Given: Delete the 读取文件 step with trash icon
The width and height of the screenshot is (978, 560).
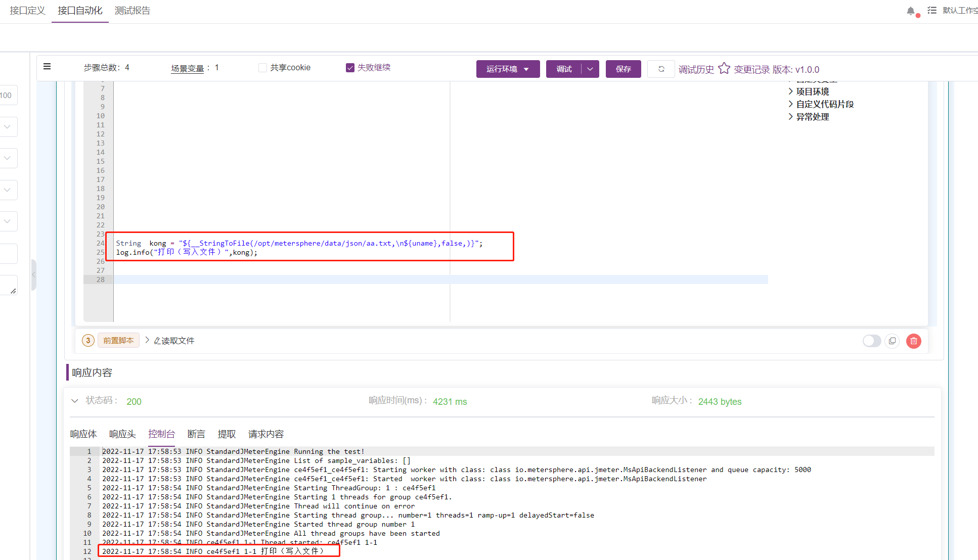Looking at the screenshot, I should (x=914, y=341).
